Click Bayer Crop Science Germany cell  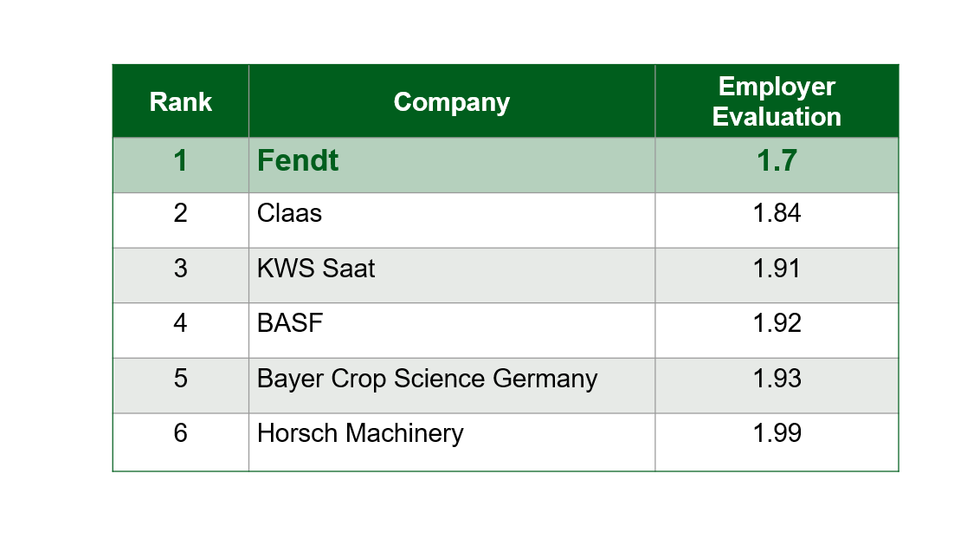pyautogui.click(x=427, y=379)
